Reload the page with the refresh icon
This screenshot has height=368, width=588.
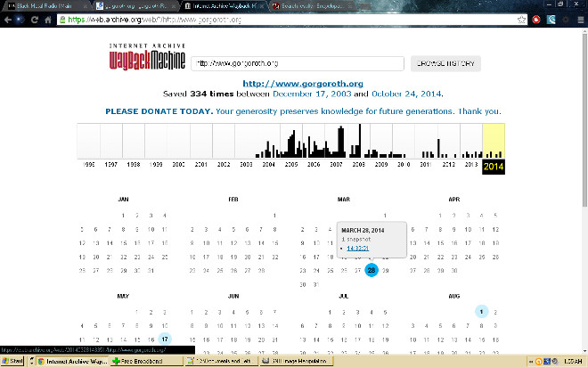pos(35,20)
